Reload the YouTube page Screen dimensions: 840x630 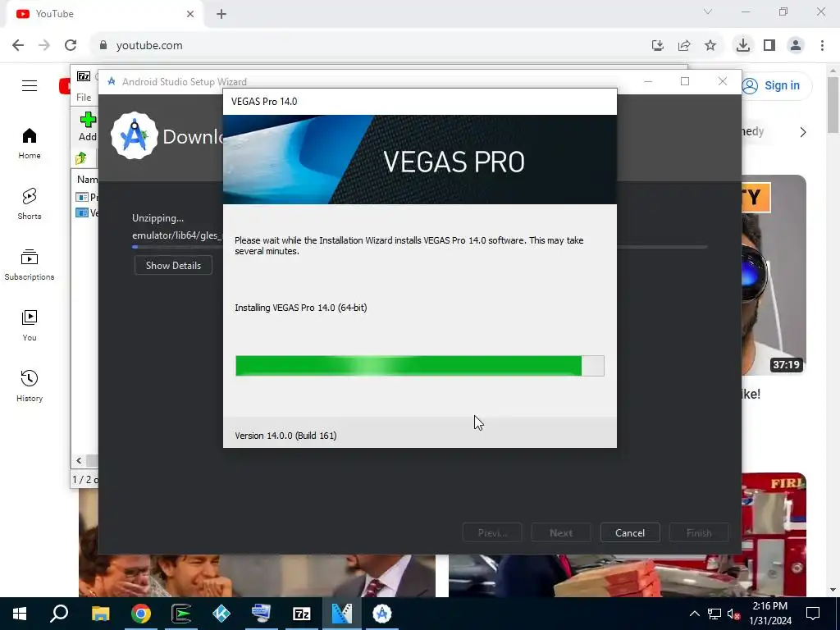pyautogui.click(x=71, y=45)
